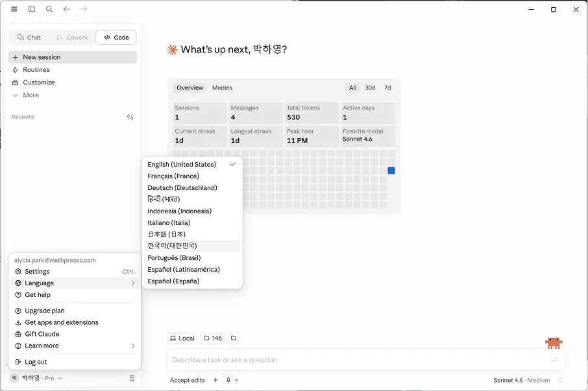The image size is (588, 391).
Task: Open the hamburger menu icon
Action: 14,9
